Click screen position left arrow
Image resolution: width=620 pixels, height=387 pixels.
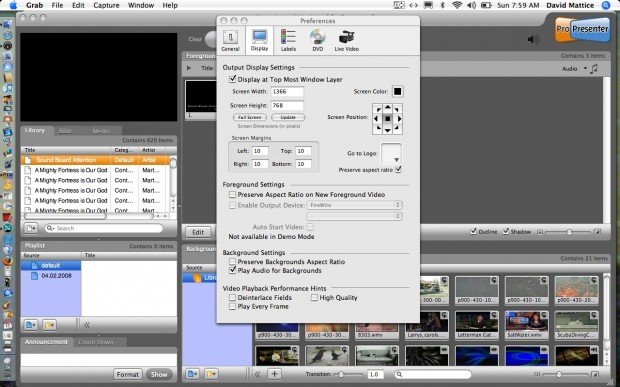tap(376, 119)
